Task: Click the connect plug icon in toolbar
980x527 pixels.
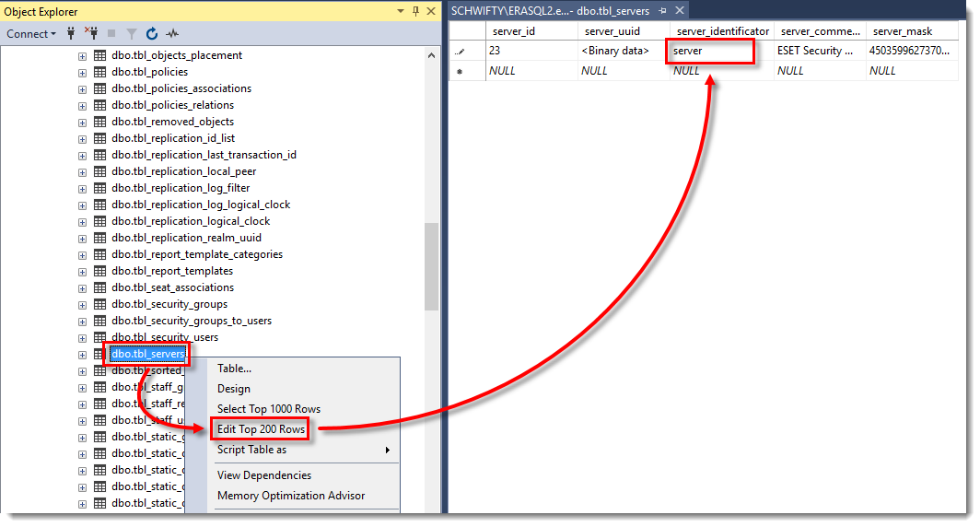Action: (x=71, y=33)
